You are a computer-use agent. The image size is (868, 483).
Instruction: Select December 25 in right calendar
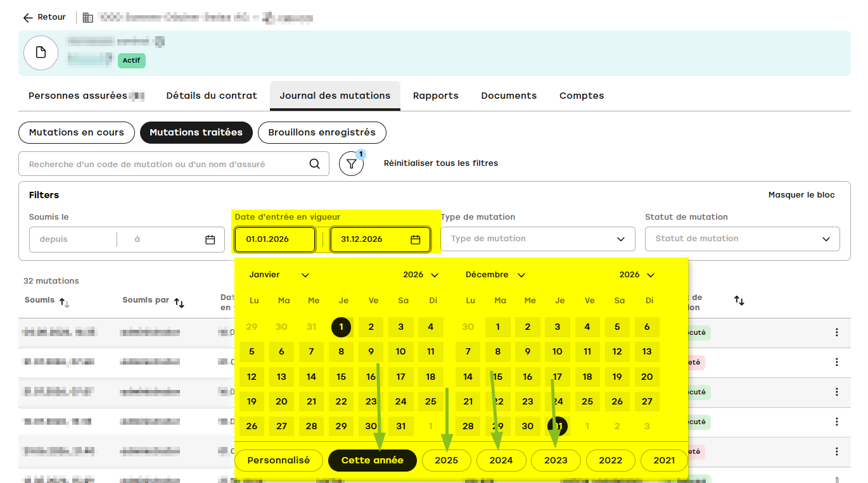[587, 401]
